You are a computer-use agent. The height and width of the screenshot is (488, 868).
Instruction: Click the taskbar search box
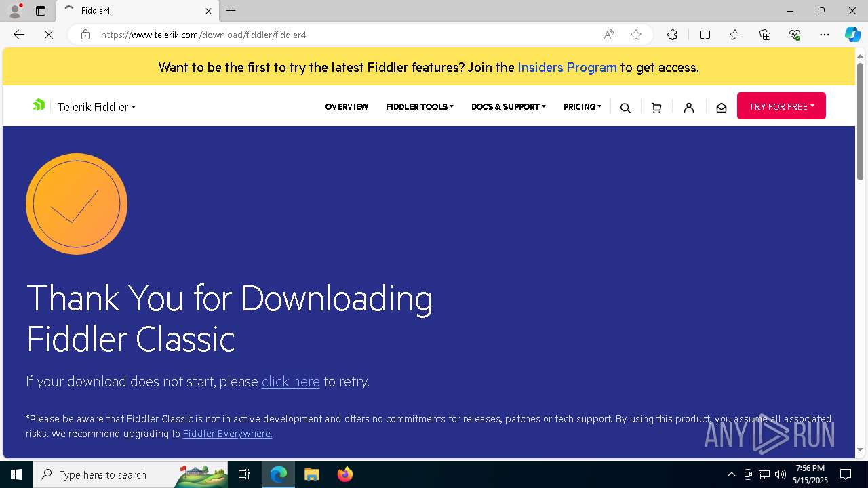point(130,474)
